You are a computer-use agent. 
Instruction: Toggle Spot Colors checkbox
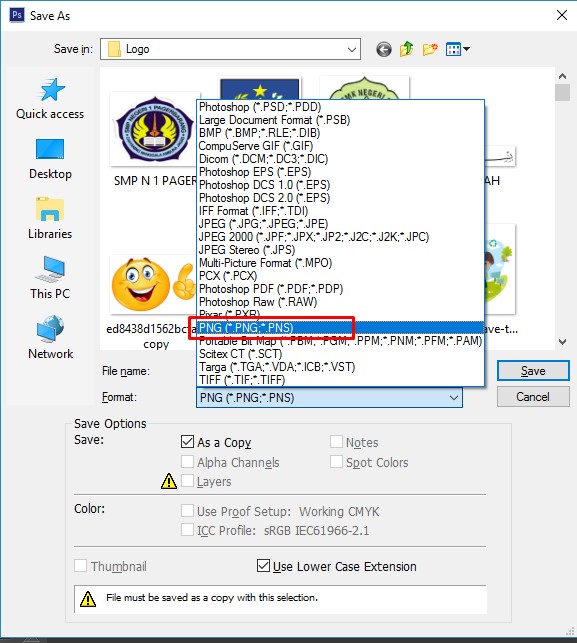click(336, 461)
